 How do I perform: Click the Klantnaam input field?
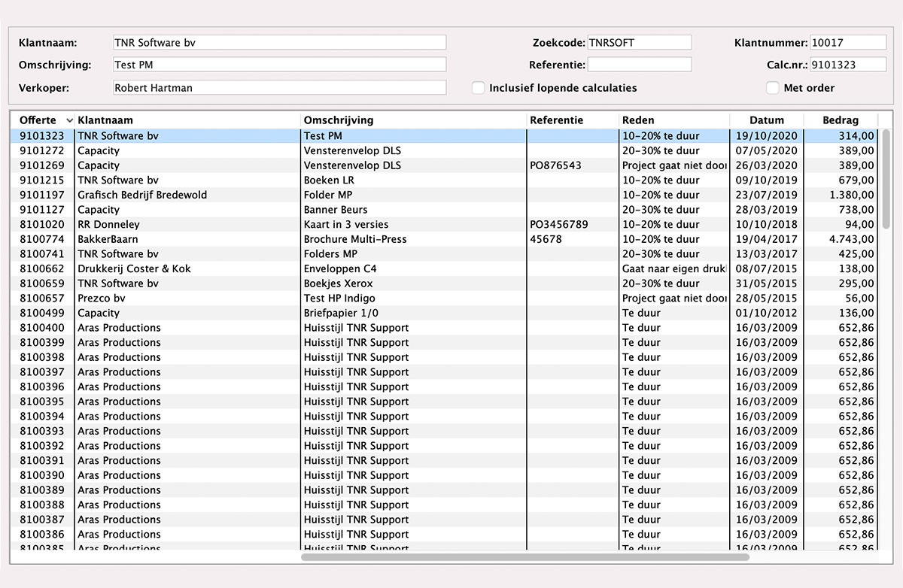pyautogui.click(x=279, y=42)
